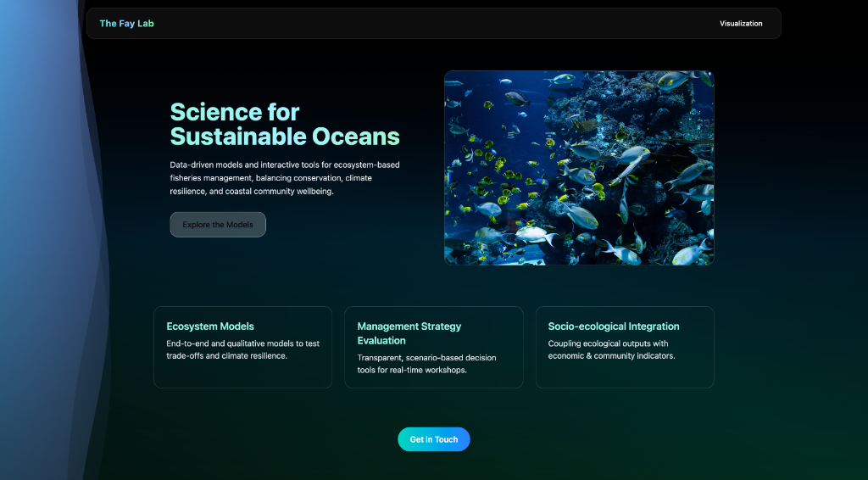Open the coral reef fish hero image

point(579,167)
